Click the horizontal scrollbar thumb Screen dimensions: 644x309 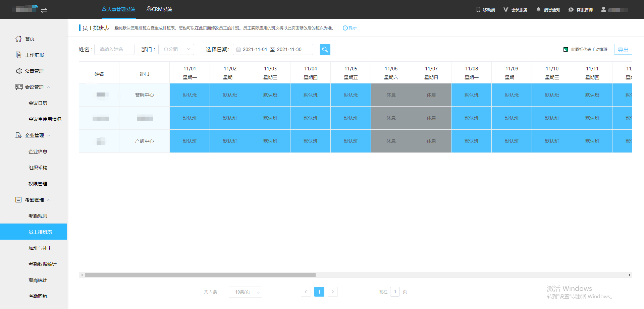click(200, 275)
